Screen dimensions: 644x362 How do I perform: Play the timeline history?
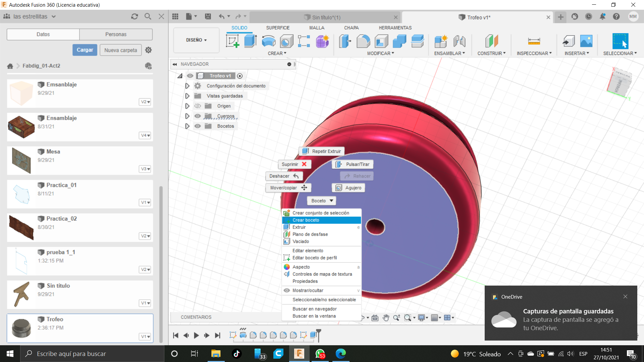point(196,335)
